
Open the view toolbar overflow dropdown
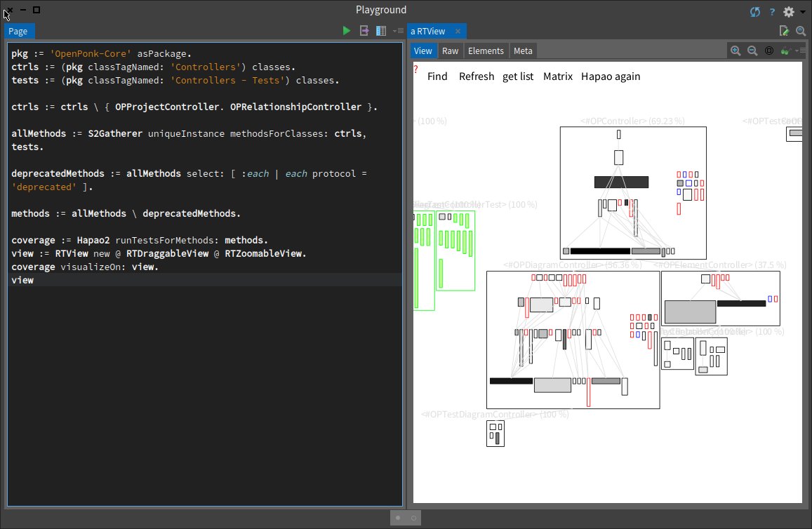800,51
